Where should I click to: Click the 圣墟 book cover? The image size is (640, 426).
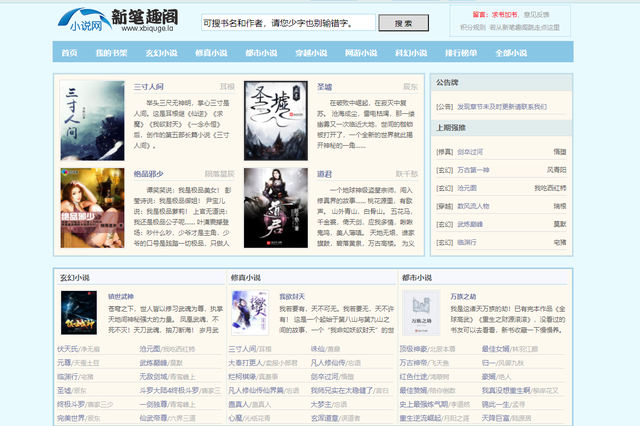coord(276,120)
